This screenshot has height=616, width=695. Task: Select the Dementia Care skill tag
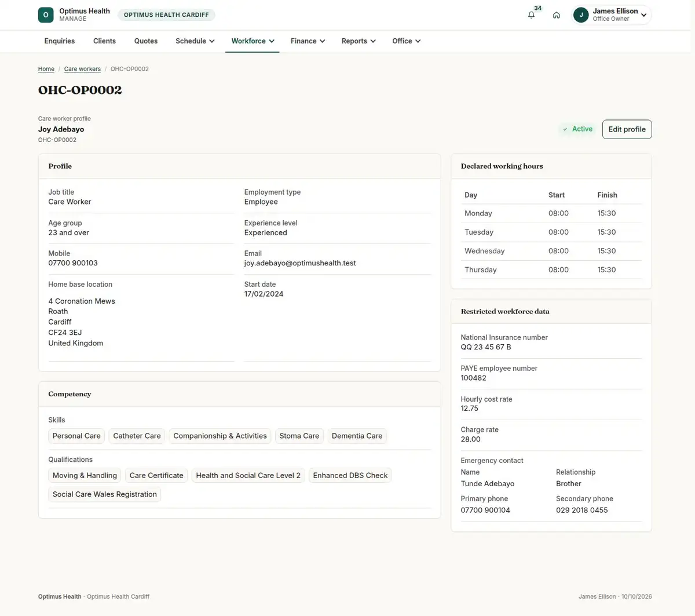tap(357, 436)
